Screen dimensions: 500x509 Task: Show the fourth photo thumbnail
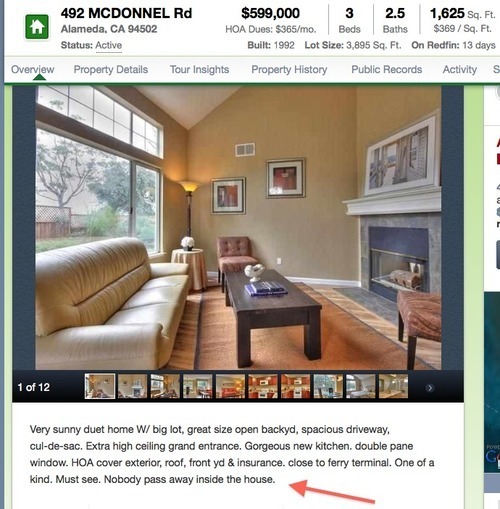(x=198, y=386)
